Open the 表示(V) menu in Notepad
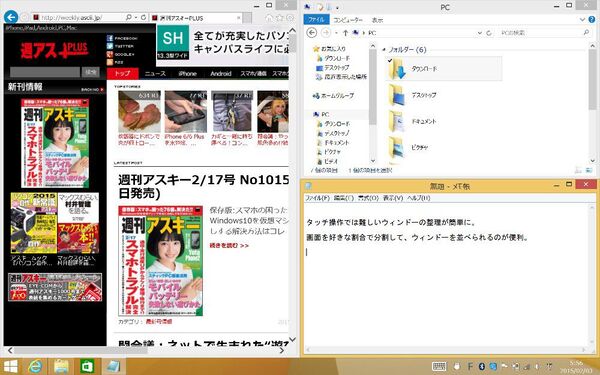 pos(393,198)
